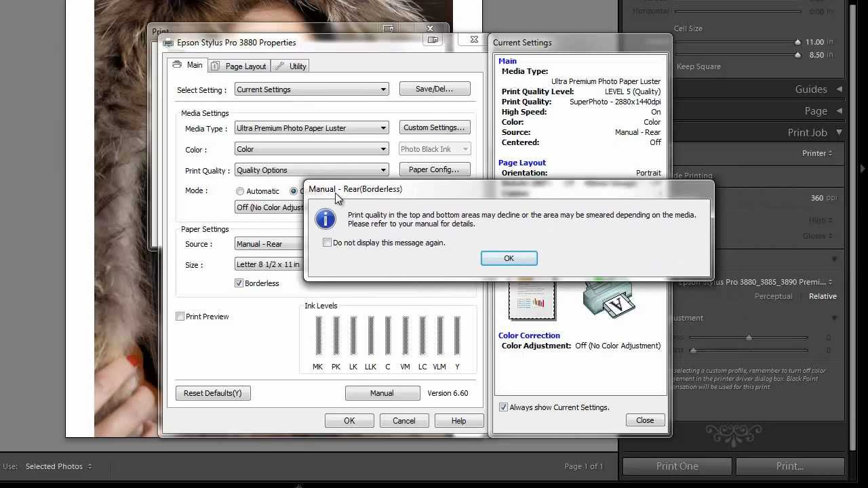The height and width of the screenshot is (488, 868).
Task: Click the Save/Del... button
Action: [434, 89]
